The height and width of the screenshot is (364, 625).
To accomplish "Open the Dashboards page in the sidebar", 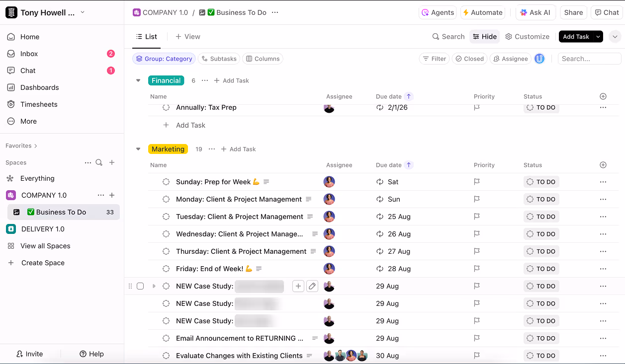I will pos(39,87).
